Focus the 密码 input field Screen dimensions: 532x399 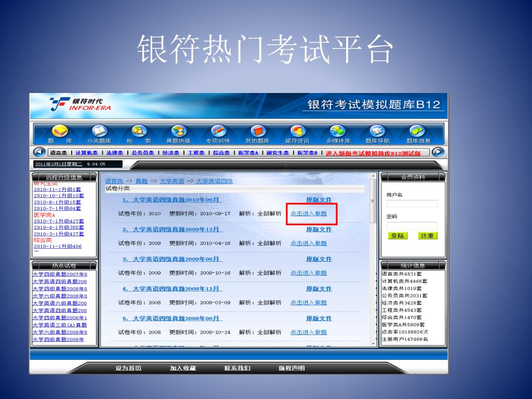pos(412,225)
